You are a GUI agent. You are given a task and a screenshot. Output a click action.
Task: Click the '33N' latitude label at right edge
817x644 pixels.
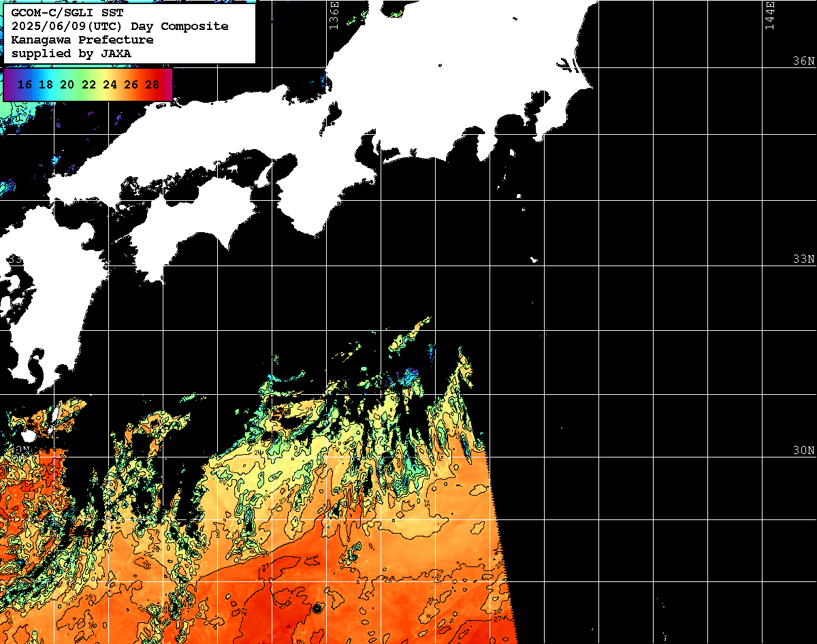click(803, 259)
